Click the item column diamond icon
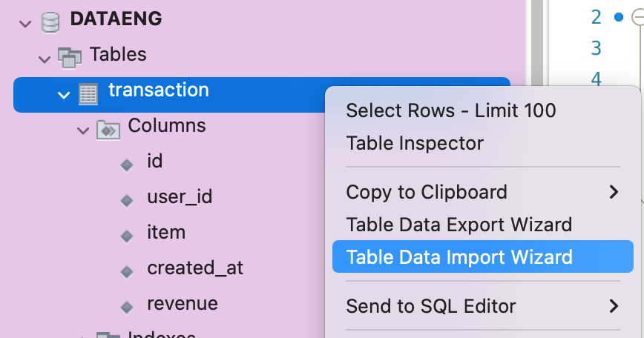 coord(128,235)
